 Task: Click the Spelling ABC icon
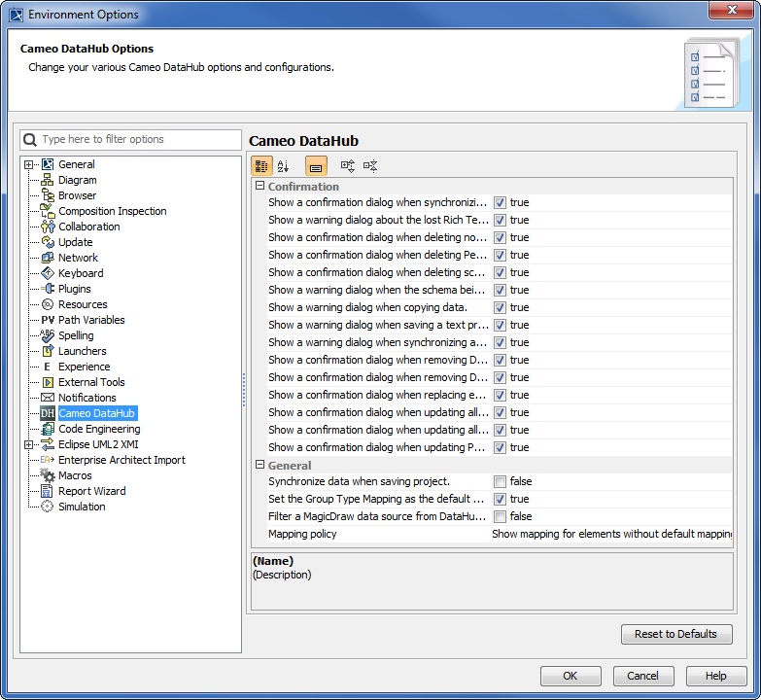[x=47, y=335]
